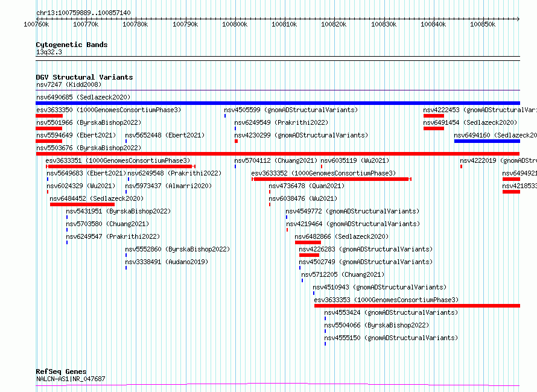Viewport: 537px width, 392px height.
Task: Click the 100850k ruler position label
Action: pyautogui.click(x=483, y=24)
